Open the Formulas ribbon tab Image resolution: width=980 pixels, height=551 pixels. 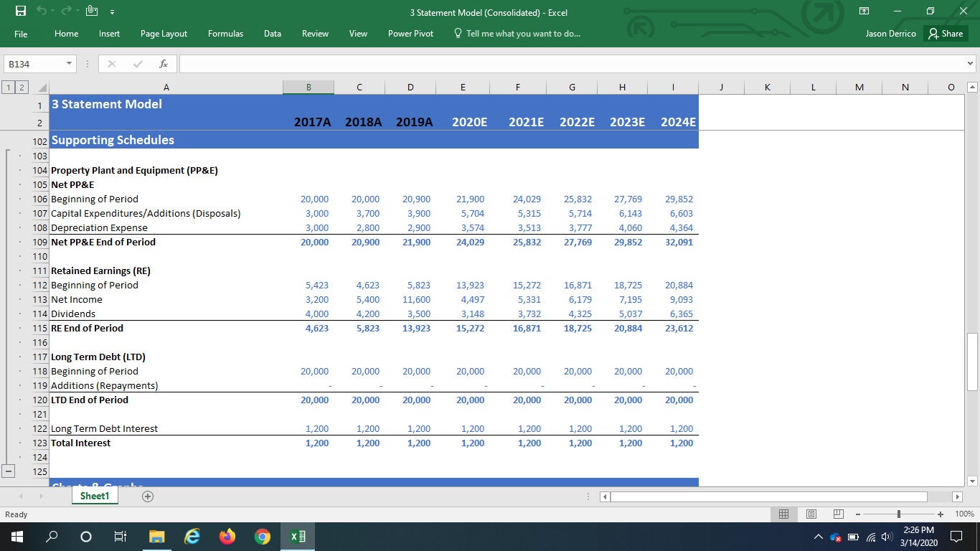(x=225, y=34)
